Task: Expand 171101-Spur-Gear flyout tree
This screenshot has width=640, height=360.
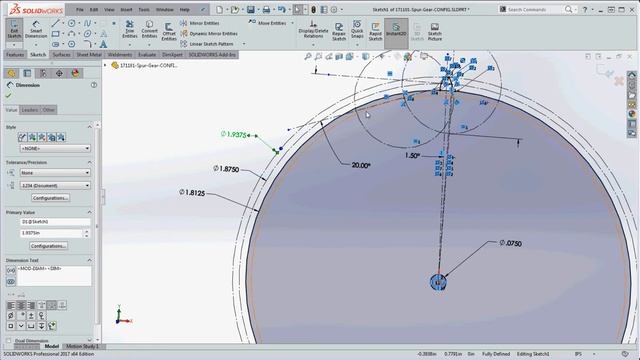Action: (105, 65)
